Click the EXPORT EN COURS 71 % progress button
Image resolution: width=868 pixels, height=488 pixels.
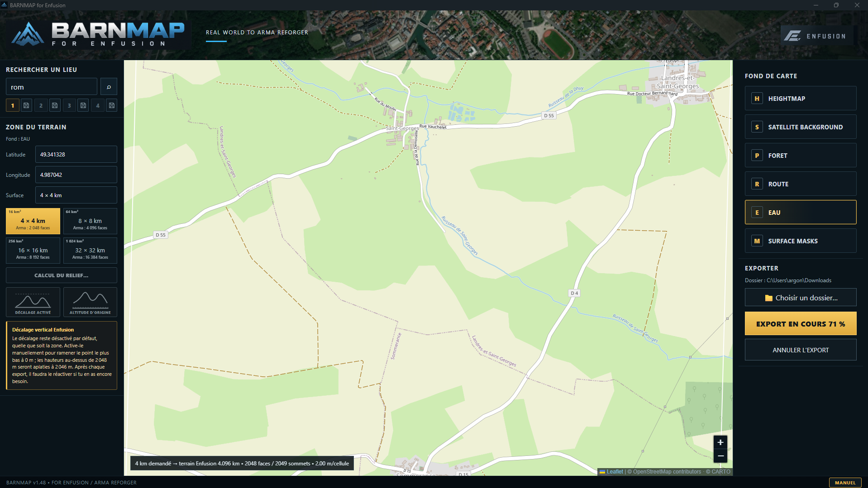point(801,323)
